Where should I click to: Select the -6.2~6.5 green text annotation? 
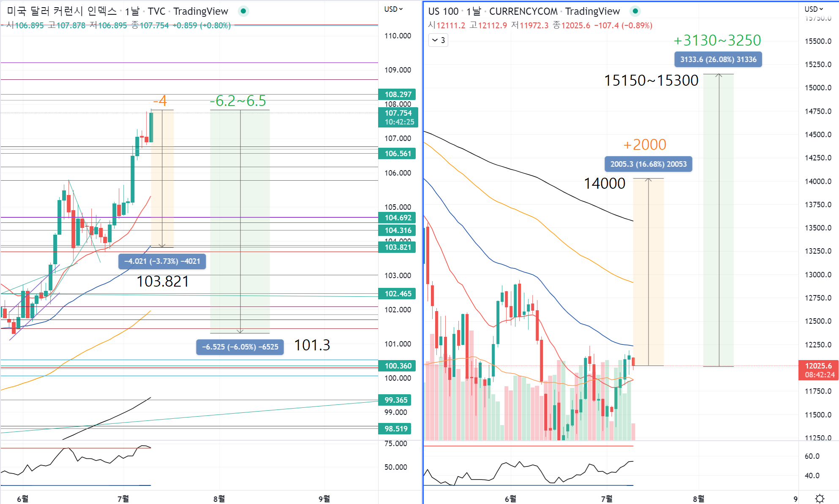click(238, 101)
